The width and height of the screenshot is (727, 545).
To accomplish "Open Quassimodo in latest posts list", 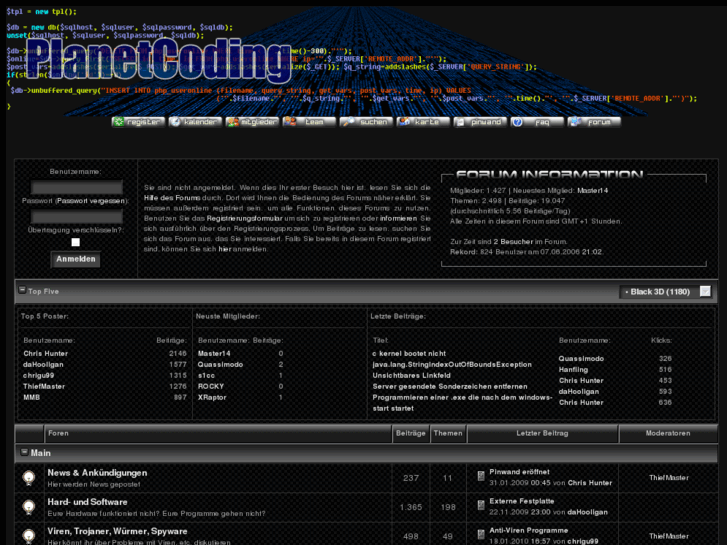I will click(581, 359).
